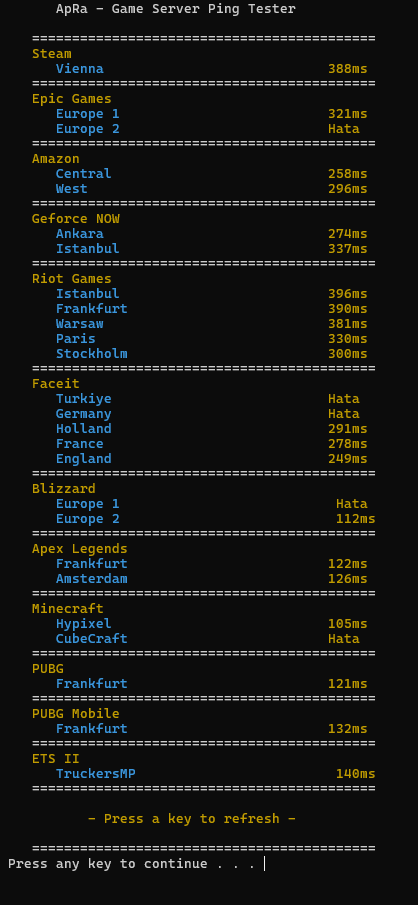Click the PUBG Mobile header
This screenshot has height=905, width=418.
[x=76, y=714]
